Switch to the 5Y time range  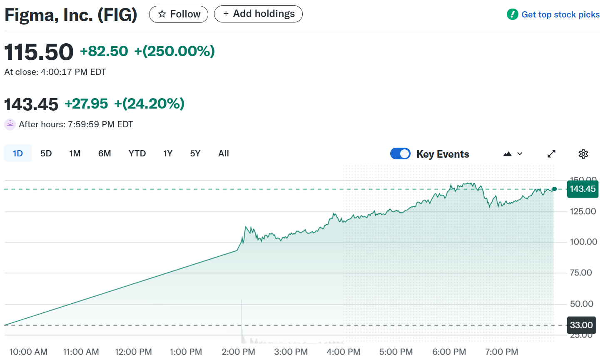click(x=195, y=154)
